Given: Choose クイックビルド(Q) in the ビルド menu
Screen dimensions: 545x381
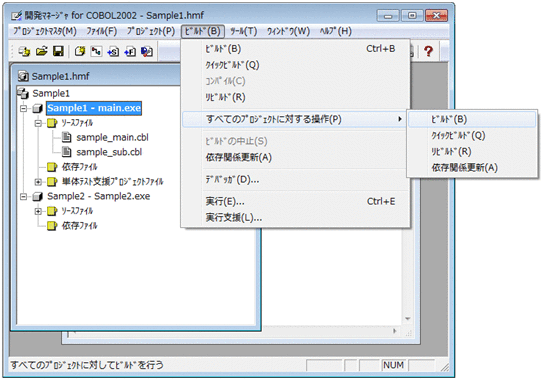Looking at the screenshot, I should pyautogui.click(x=295, y=65).
